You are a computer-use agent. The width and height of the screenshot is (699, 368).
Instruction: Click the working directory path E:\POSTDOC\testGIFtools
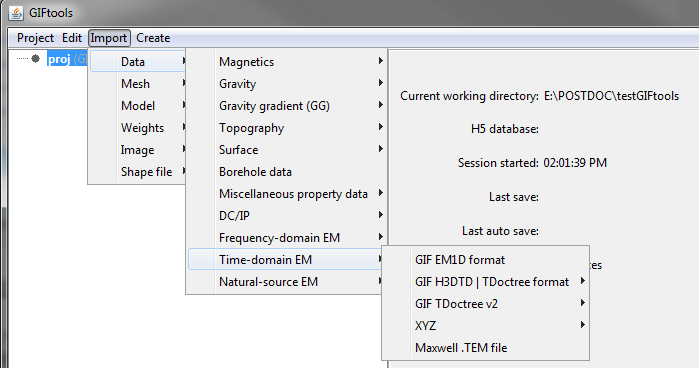tap(611, 96)
